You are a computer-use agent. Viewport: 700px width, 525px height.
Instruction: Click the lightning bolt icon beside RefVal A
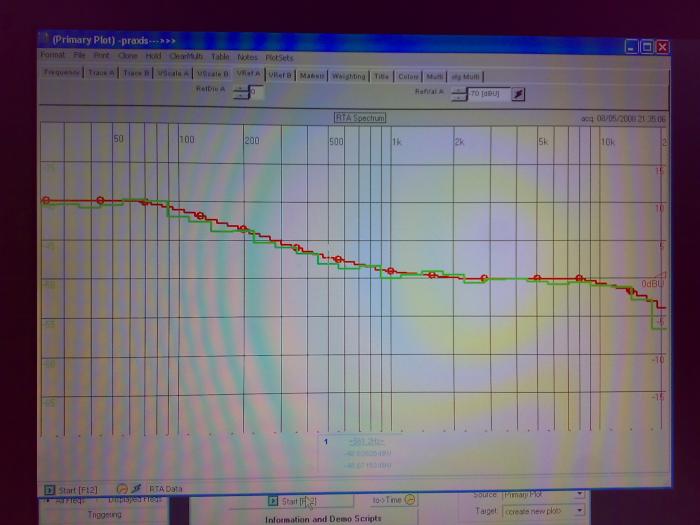point(517,94)
